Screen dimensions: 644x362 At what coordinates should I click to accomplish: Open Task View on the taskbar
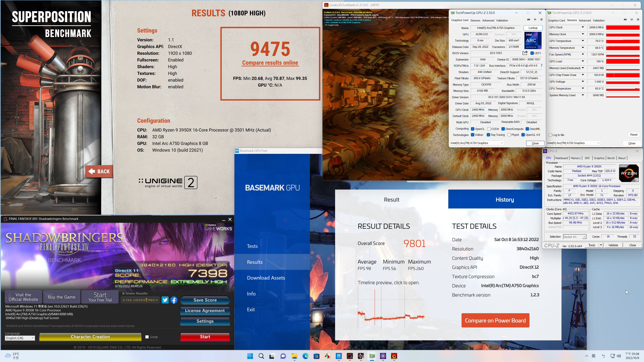(x=272, y=356)
